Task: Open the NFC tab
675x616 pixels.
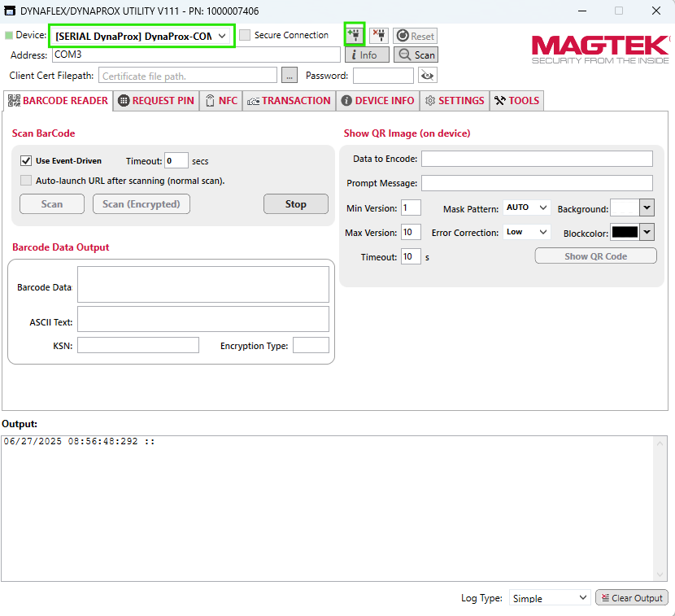Action: [x=221, y=101]
